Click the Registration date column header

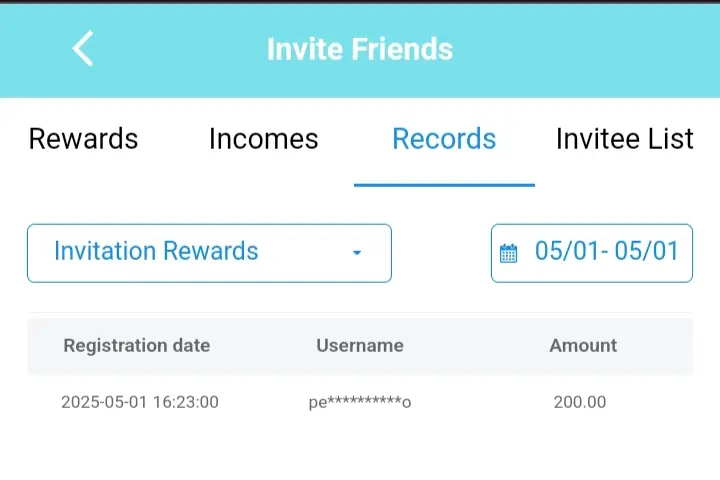coord(137,345)
